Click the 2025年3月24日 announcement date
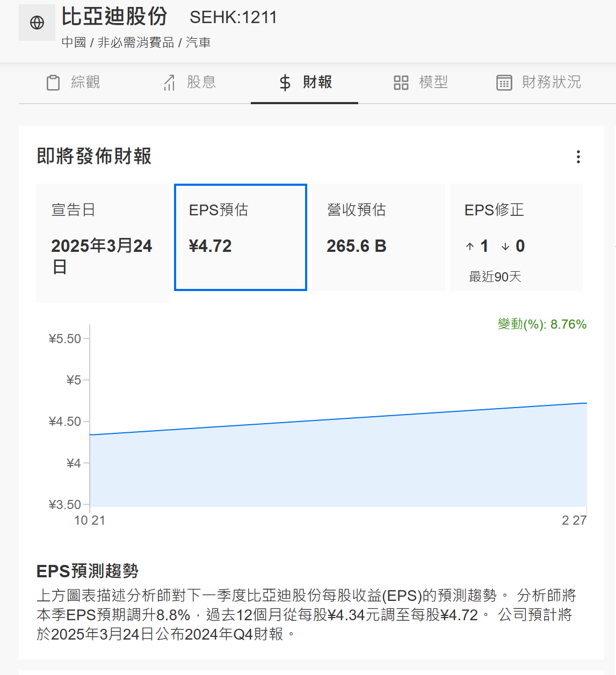 coord(102,256)
